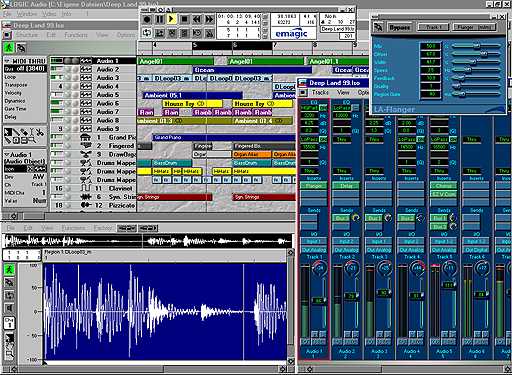
Task: Toggle the EQ on switch of mixer channel 1
Action: [x=323, y=108]
